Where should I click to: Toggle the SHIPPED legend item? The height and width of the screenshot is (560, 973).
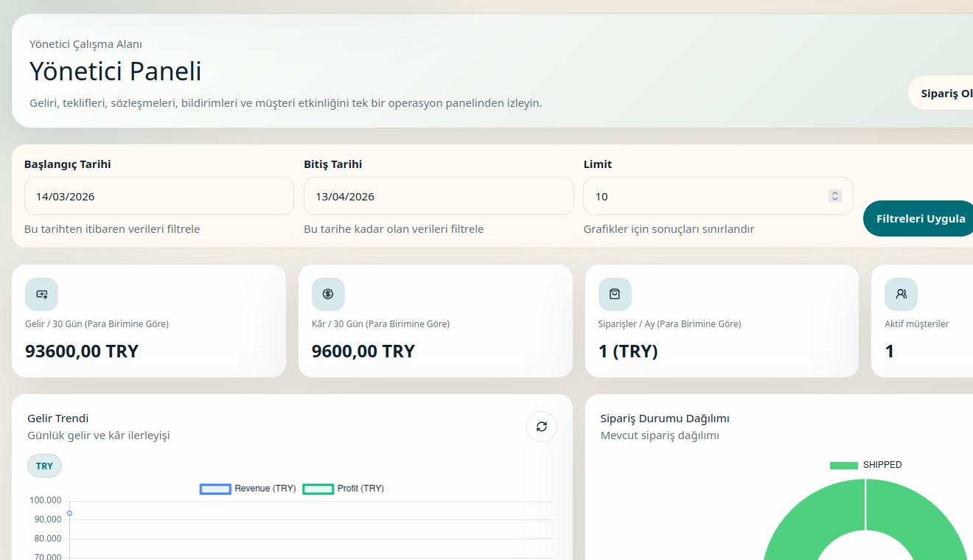pos(865,465)
